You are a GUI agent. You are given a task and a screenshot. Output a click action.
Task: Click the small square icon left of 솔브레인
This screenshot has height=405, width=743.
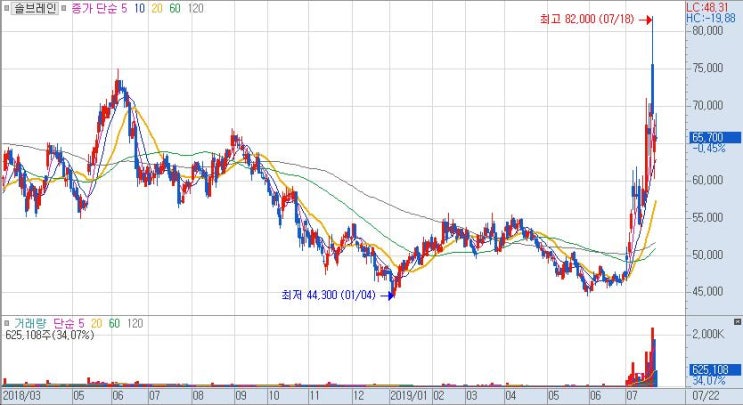coord(6,9)
